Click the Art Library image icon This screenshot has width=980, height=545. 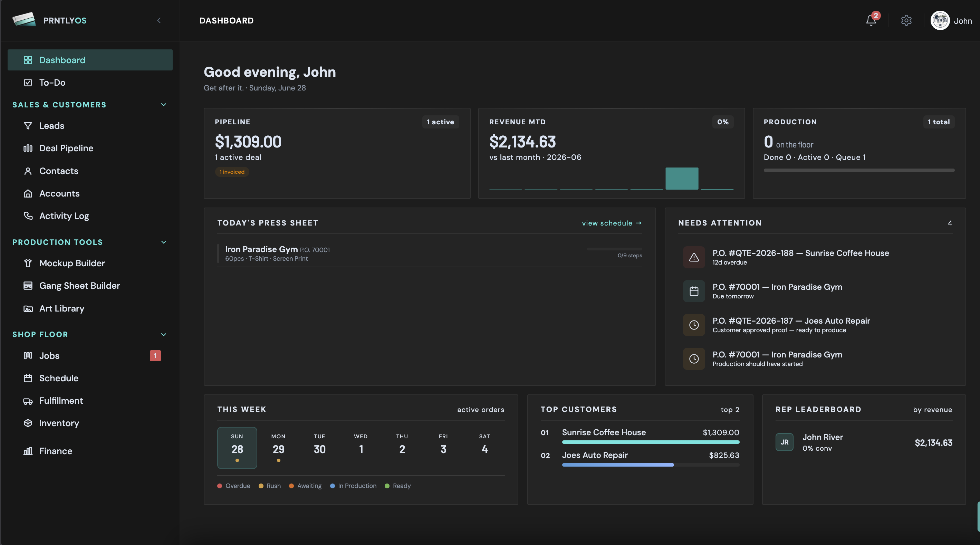pos(28,308)
